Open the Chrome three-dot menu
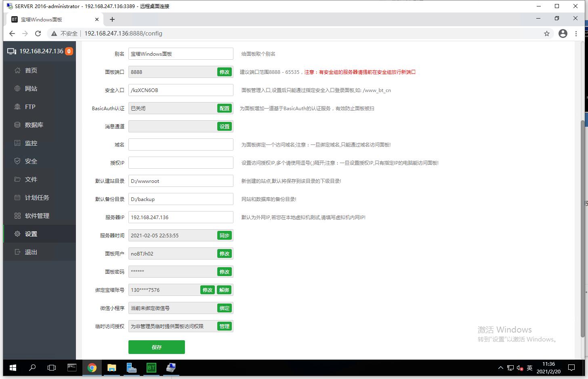Screen dimensions: 588x379 tap(576, 34)
